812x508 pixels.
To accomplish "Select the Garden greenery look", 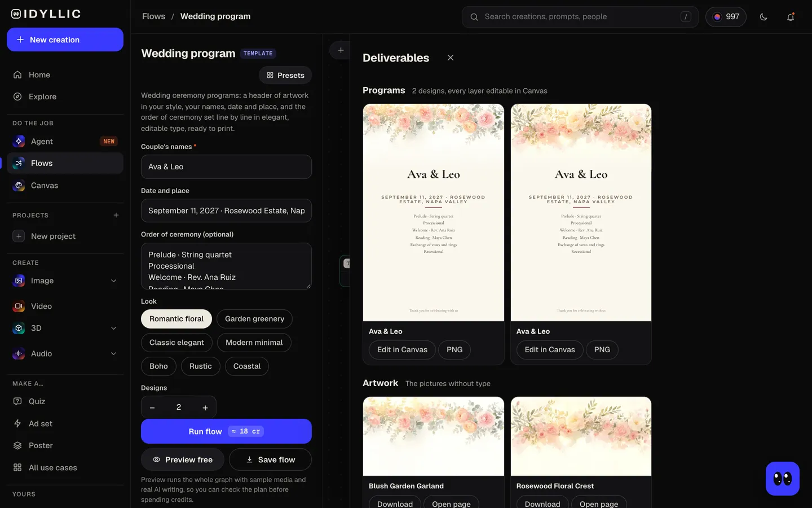I will point(254,319).
